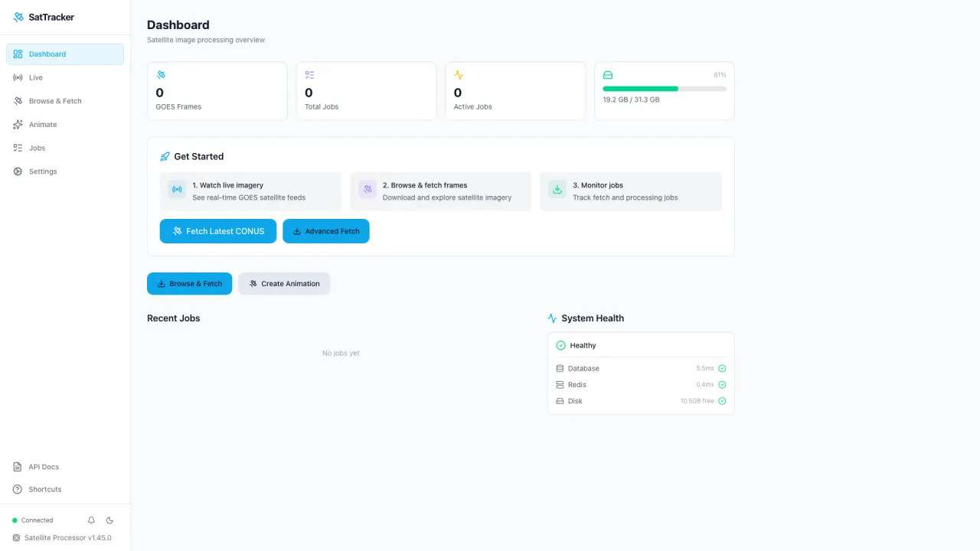980x551 pixels.
Task: Click the checklist icon on Total Jobs card
Action: [x=309, y=75]
